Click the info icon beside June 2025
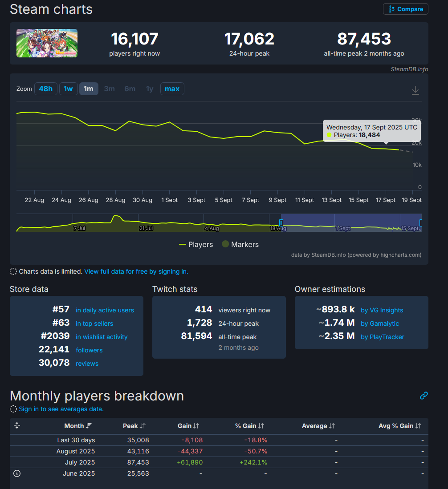448x489 pixels. (x=17, y=473)
